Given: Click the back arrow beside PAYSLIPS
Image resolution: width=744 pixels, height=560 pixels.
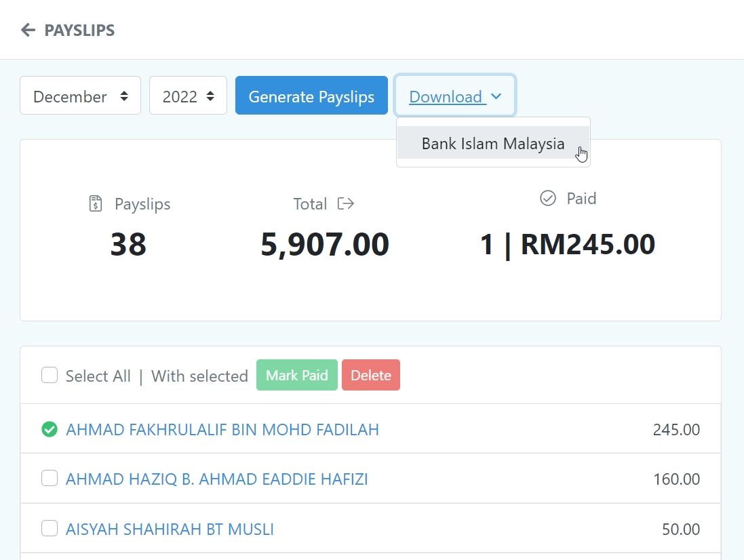Looking at the screenshot, I should pos(28,30).
